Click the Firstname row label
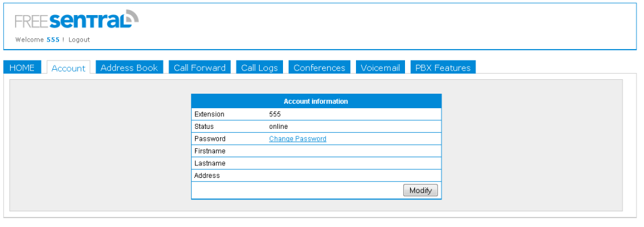This screenshot has width=644, height=227. pyautogui.click(x=210, y=151)
